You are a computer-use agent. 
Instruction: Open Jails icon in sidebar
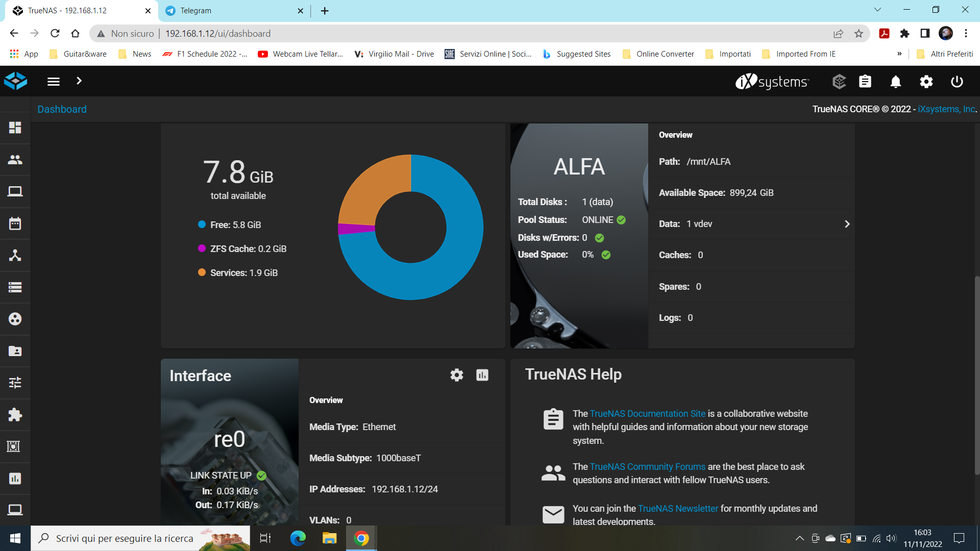point(13,446)
